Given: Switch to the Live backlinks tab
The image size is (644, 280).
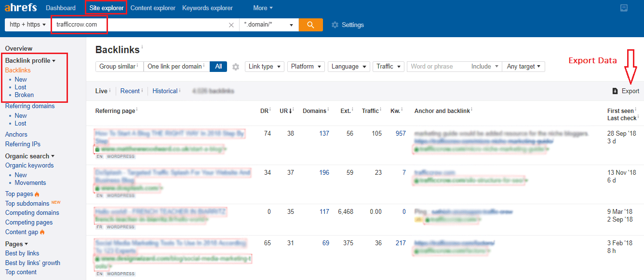Looking at the screenshot, I should tap(101, 91).
